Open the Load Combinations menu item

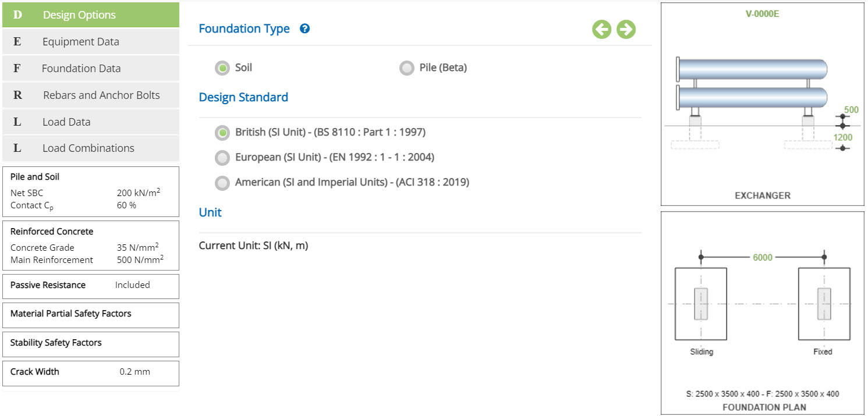coord(91,148)
